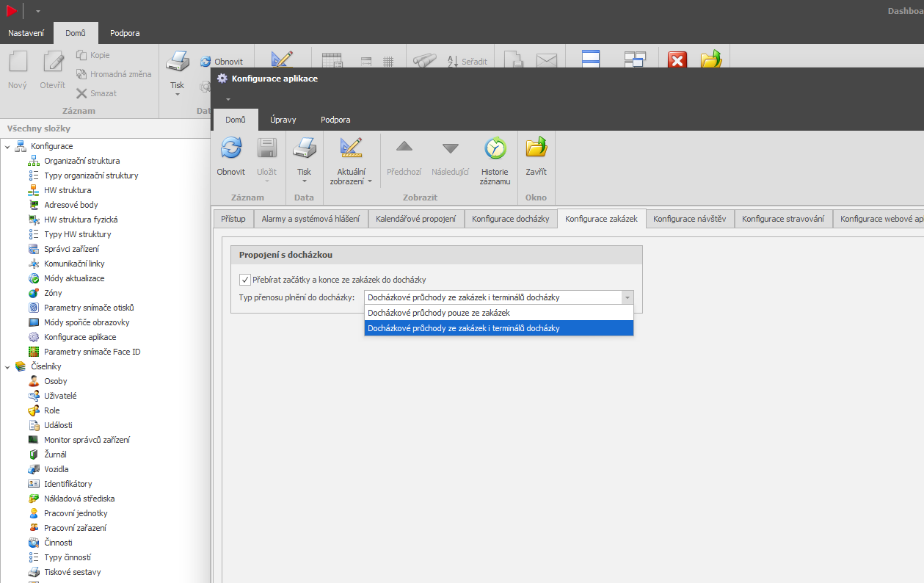Viewport: 924px width, 583px height.
Task: Click the Následující down arrow
Action: [x=450, y=148]
